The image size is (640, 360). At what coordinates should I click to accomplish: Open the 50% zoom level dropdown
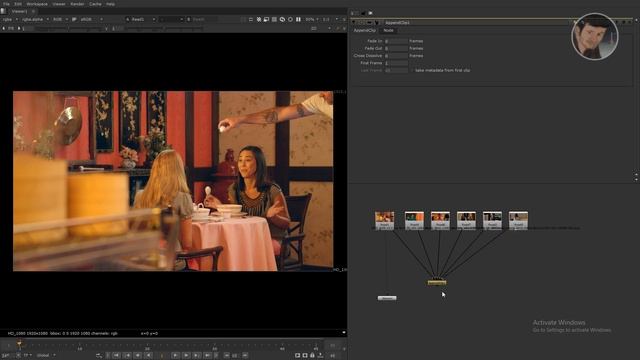pyautogui.click(x=312, y=19)
